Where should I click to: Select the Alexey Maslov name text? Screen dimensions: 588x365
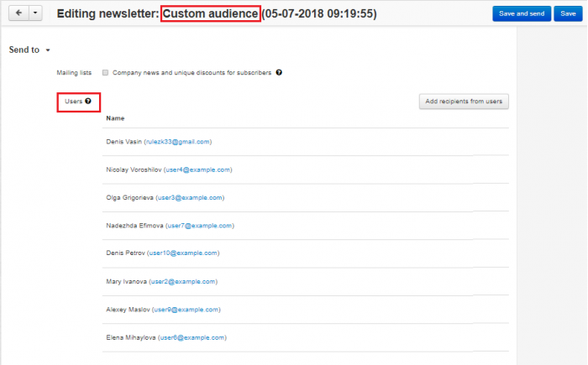pyautogui.click(x=128, y=310)
